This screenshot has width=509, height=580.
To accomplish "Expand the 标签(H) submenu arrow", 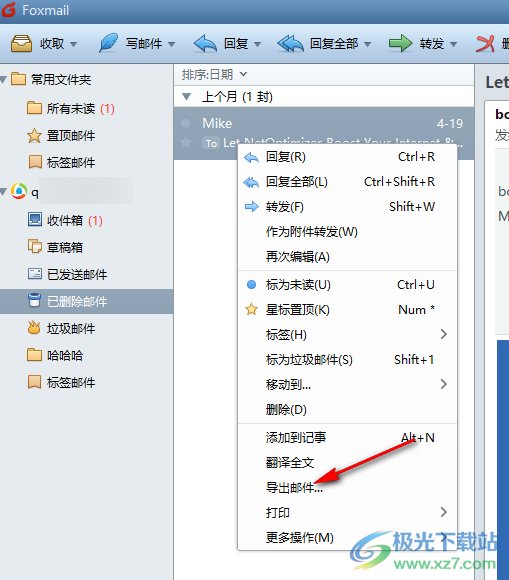I will [x=444, y=334].
